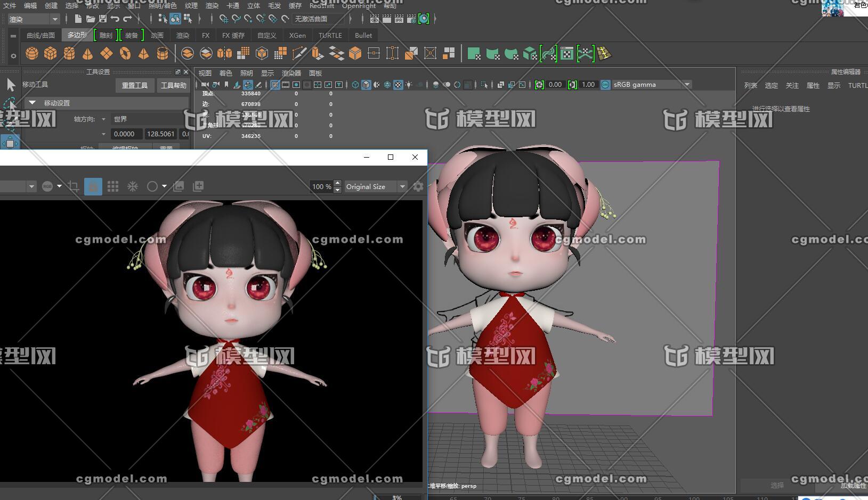
Task: Click the 重置工具 button
Action: [x=135, y=85]
